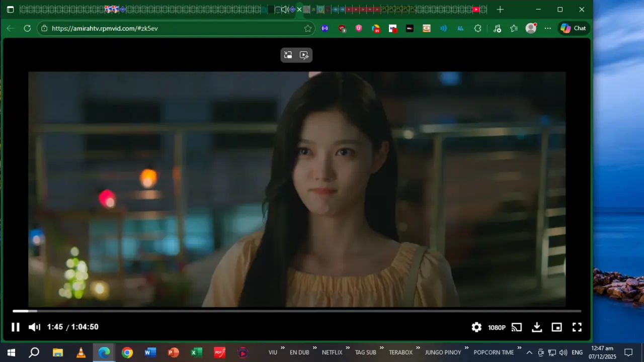Viewport: 644px width, 362px height.
Task: Switch to the YouTube tab
Action: 476,9
